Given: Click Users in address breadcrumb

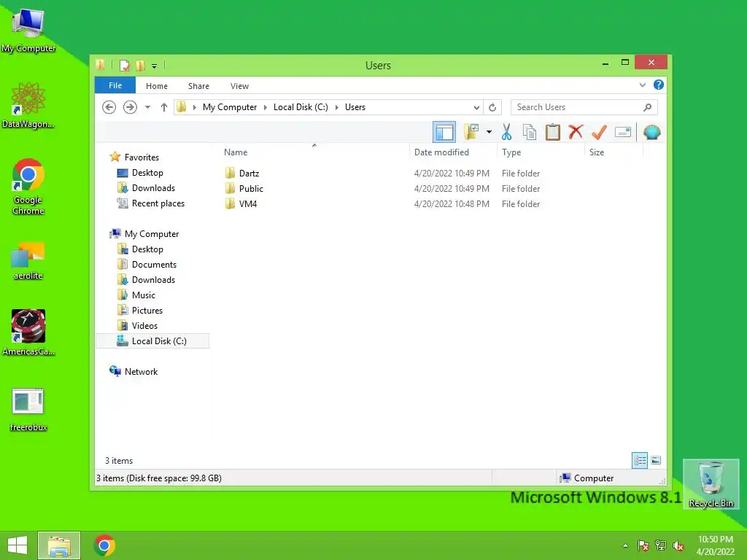Looking at the screenshot, I should (x=355, y=107).
